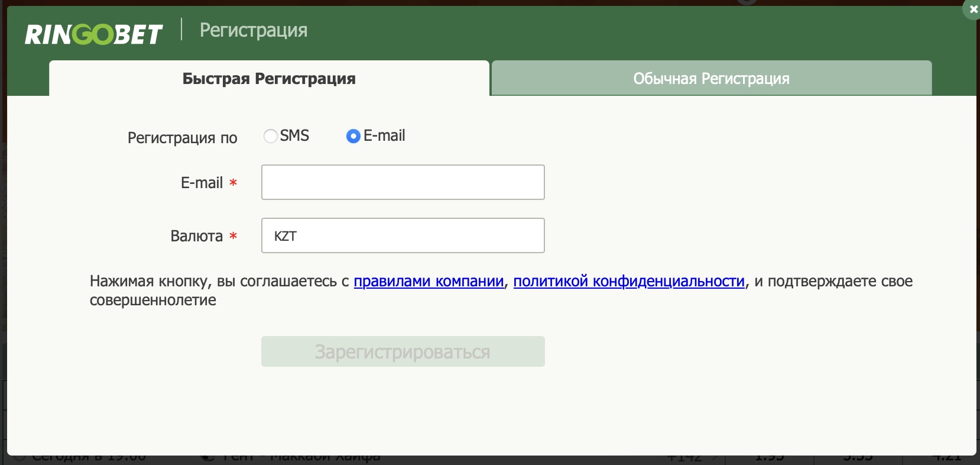Open the Валюта KZT currency dropdown
The height and width of the screenshot is (465, 980).
403,235
